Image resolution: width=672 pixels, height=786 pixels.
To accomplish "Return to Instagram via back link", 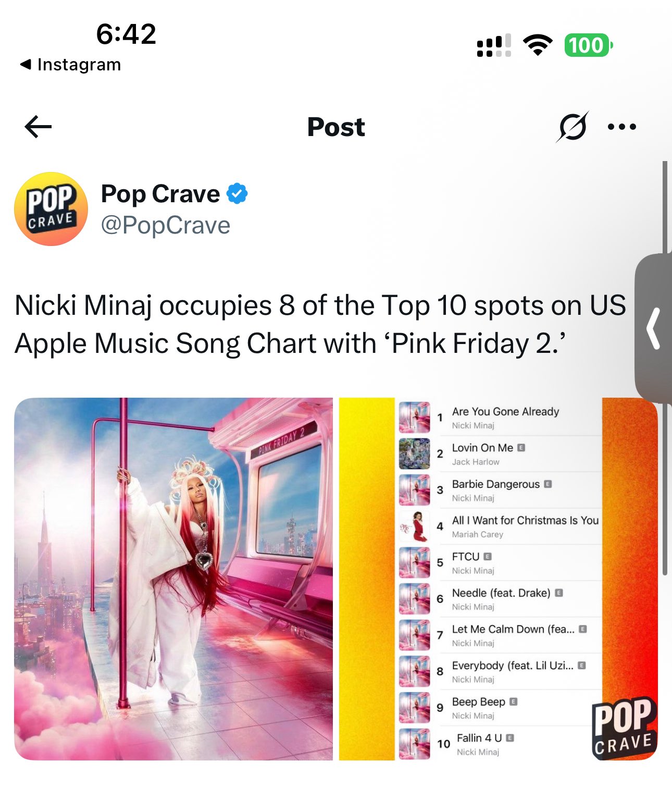I will click(70, 64).
